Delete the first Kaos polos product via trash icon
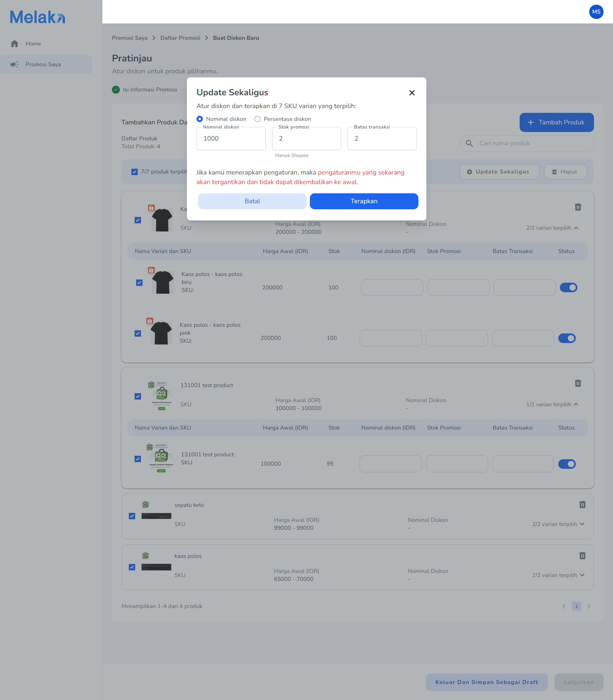This screenshot has height=700, width=613. coord(578,207)
